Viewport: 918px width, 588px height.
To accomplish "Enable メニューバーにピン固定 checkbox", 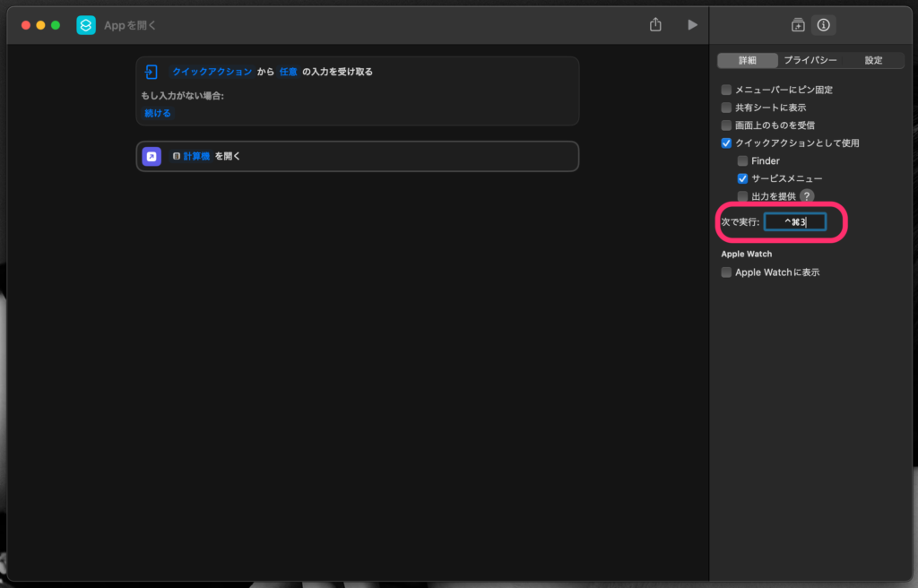I will click(x=726, y=90).
